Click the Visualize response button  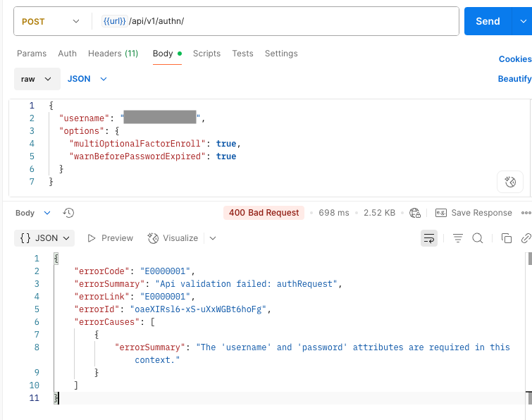tap(173, 238)
